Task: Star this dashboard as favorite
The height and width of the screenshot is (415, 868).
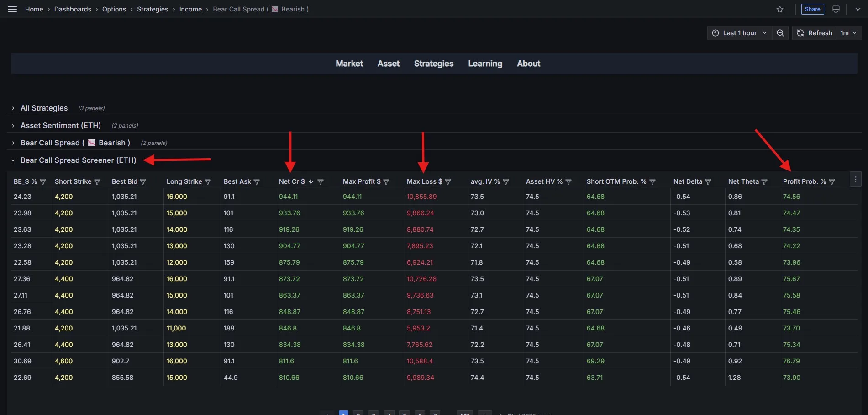Action: [780, 9]
